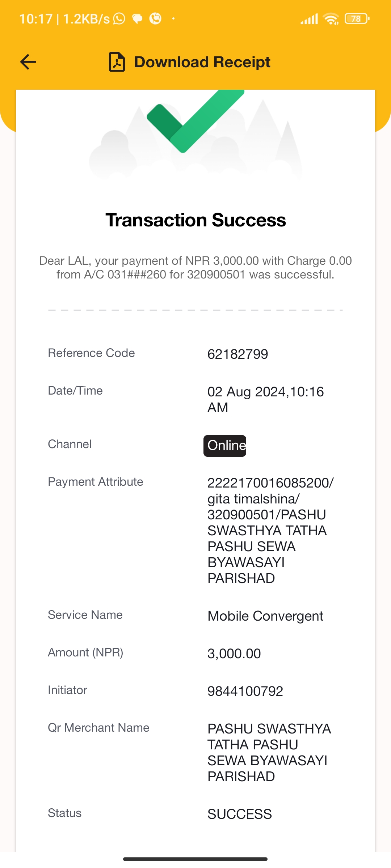Tap the initiator number 9844100792
Screen dimensions: 391x868
click(x=245, y=691)
